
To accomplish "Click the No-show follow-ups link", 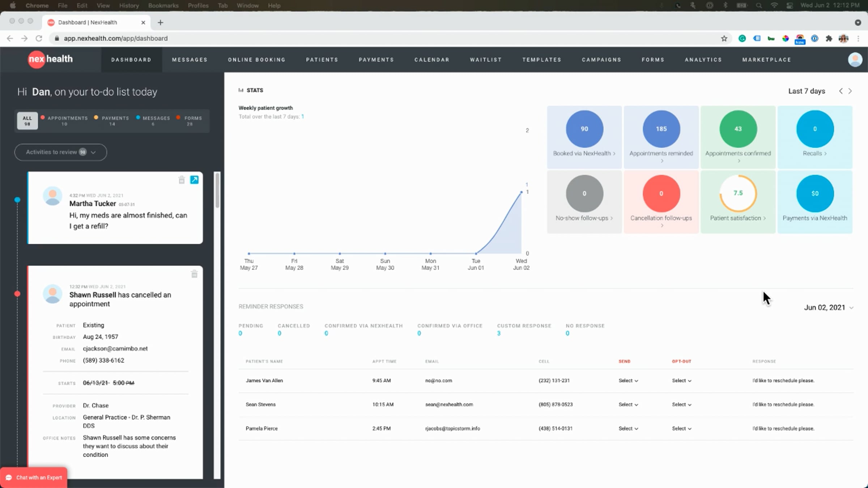I will tap(584, 218).
